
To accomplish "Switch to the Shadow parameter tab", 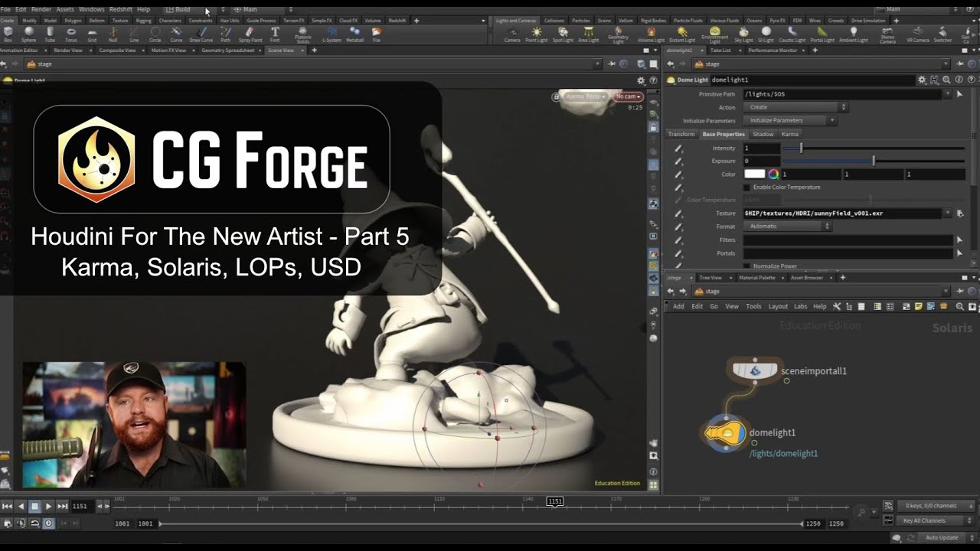I will 763,134.
